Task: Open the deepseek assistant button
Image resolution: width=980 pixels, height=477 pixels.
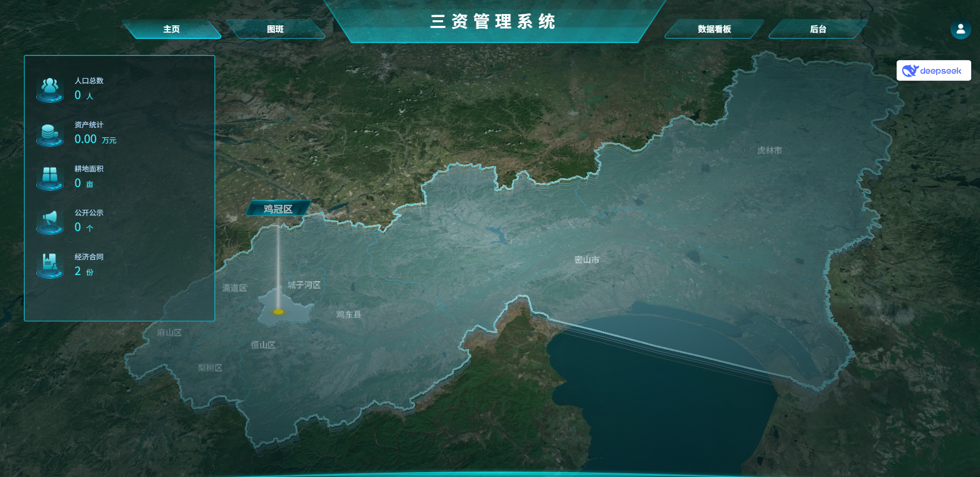Action: [x=933, y=71]
